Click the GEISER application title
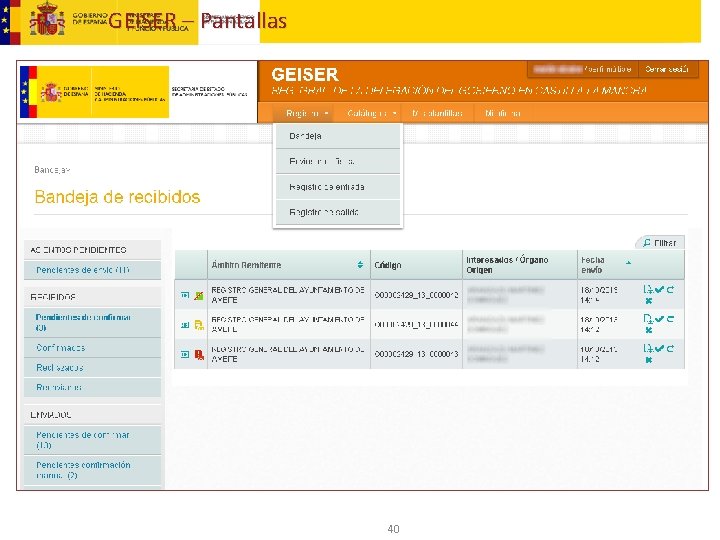The height and width of the screenshot is (540, 720). (305, 74)
